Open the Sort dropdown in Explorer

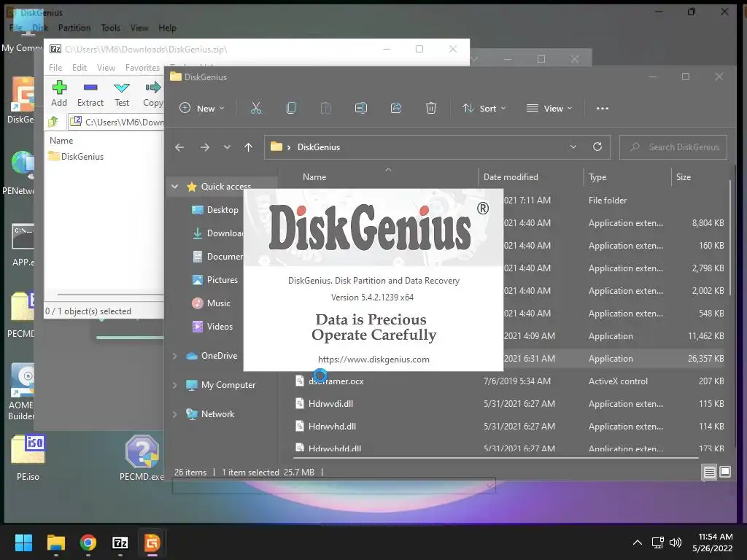pyautogui.click(x=484, y=109)
